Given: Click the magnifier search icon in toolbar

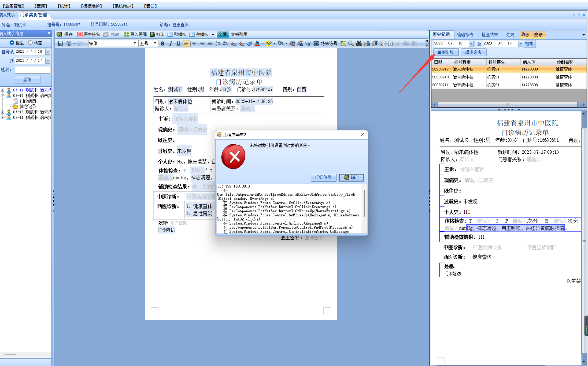Looking at the screenshot, I should pos(351,44).
